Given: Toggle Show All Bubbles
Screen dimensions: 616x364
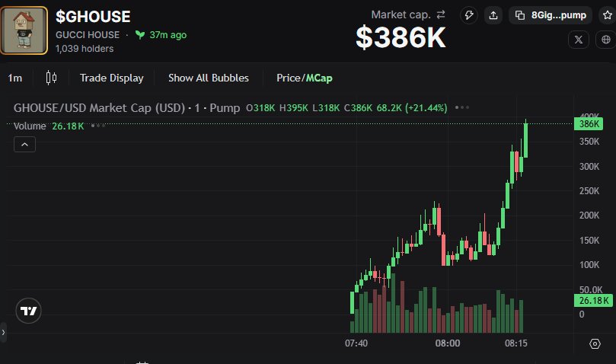Looking at the screenshot, I should click(x=209, y=78).
